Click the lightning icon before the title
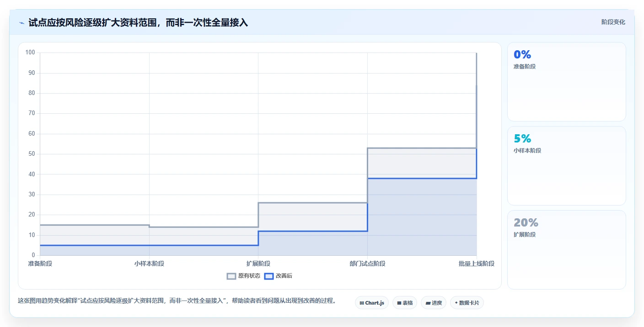Screen dimensions: 644x327 coord(21,23)
